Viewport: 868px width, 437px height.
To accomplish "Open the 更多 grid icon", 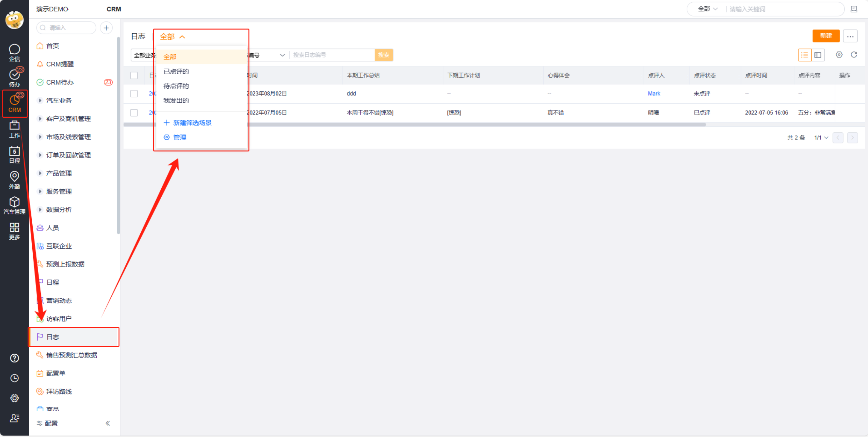I will [14, 231].
